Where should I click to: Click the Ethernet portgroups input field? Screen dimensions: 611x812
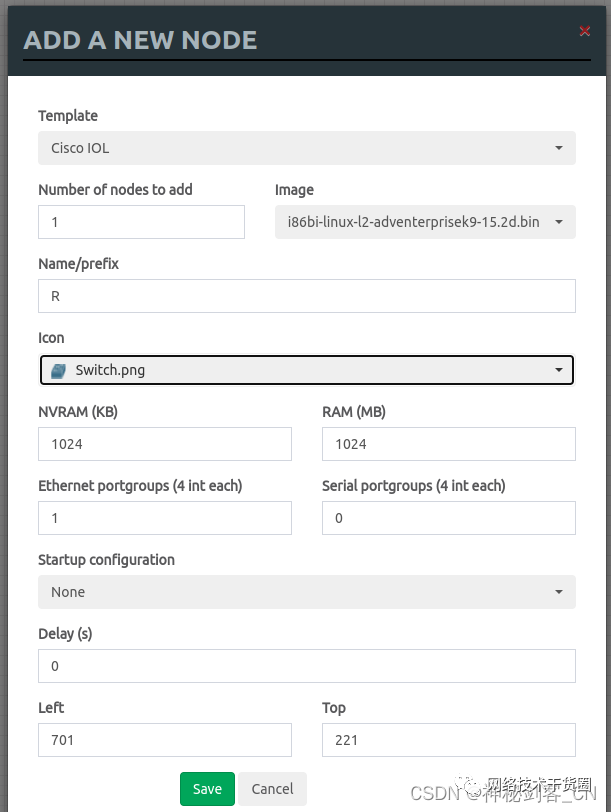(165, 518)
